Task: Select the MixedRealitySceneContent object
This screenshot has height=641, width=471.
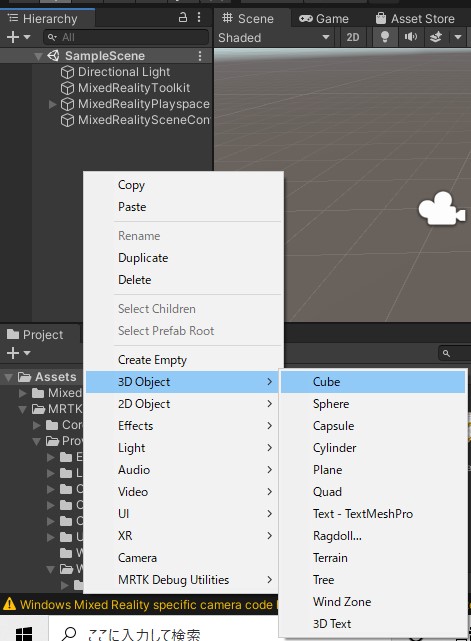Action: point(144,120)
